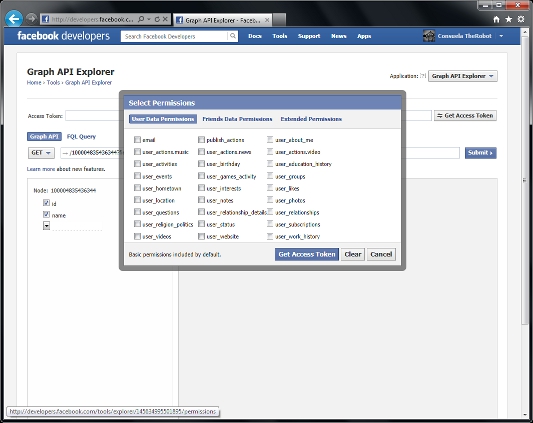Screen dimensions: 533x423
Task: Check the user_hometown checkbox
Action: pyautogui.click(x=137, y=188)
